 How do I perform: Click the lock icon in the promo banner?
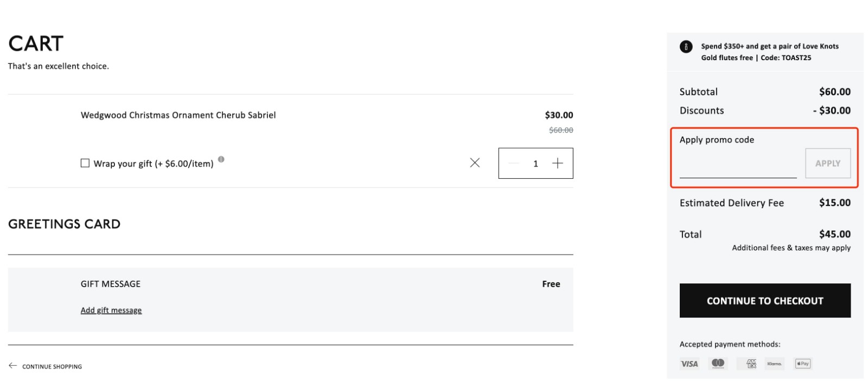pyautogui.click(x=687, y=47)
